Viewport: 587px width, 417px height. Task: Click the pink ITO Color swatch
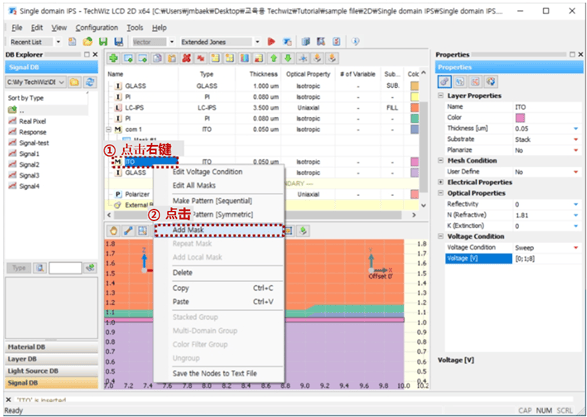click(x=520, y=118)
